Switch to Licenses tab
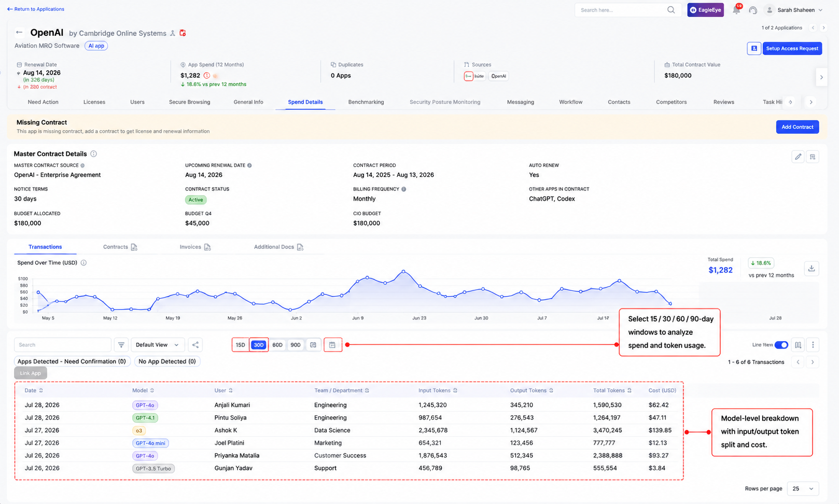Viewport: 839px width, 504px height. tap(94, 102)
